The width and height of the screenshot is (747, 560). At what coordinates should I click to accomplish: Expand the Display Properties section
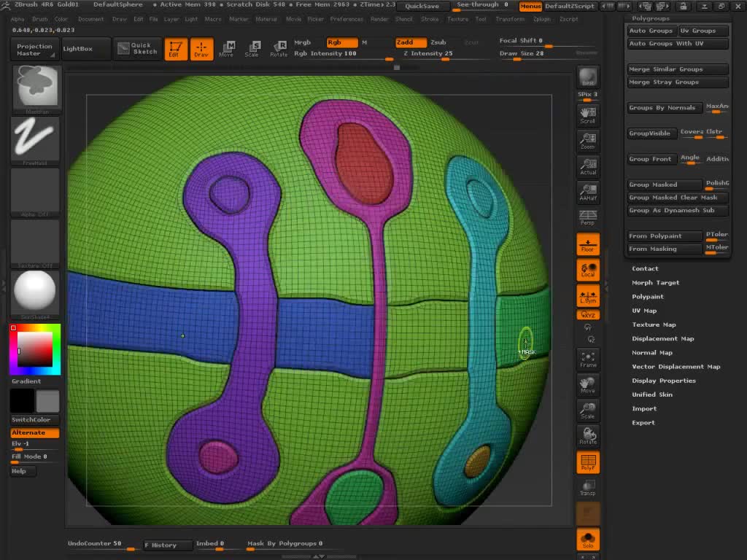(663, 381)
